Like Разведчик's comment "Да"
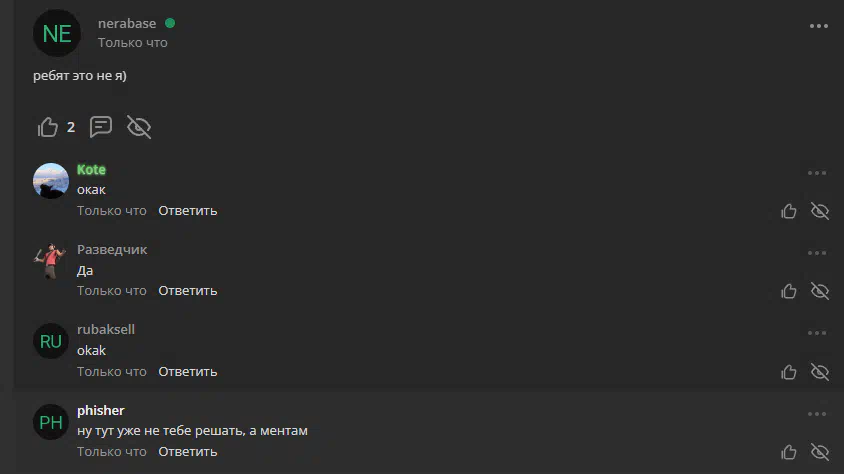The image size is (844, 474). tap(789, 291)
